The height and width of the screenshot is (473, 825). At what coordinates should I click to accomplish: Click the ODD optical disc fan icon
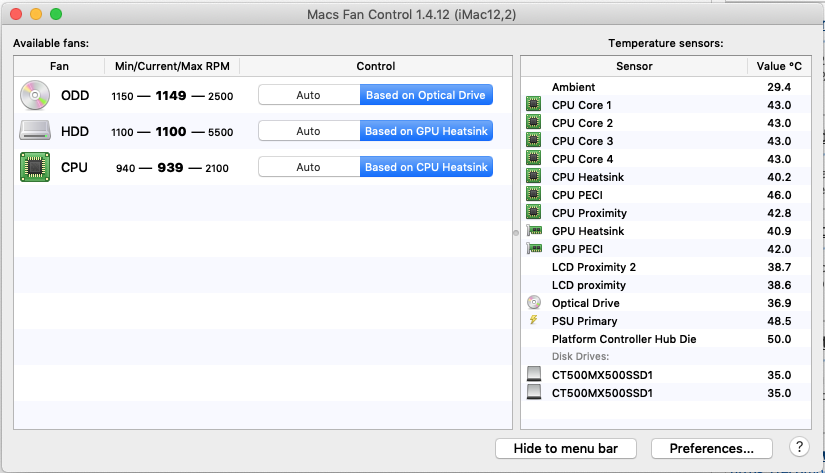pyautogui.click(x=35, y=95)
